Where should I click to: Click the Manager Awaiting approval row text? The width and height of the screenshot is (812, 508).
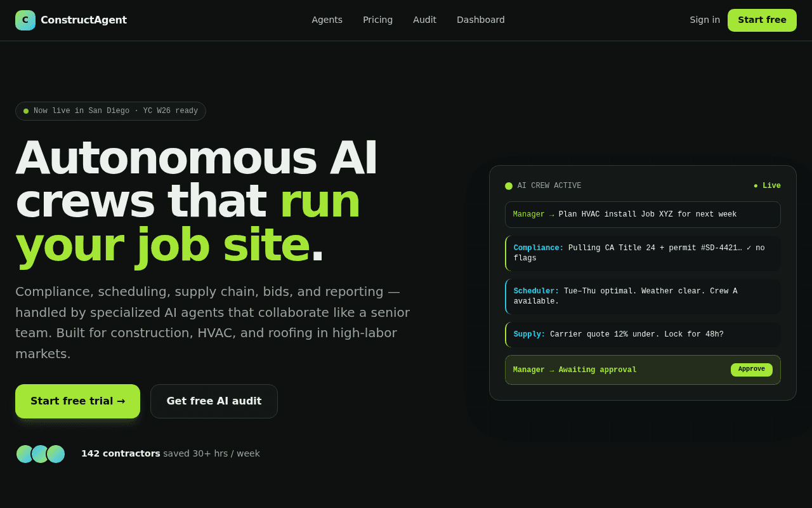pos(575,370)
